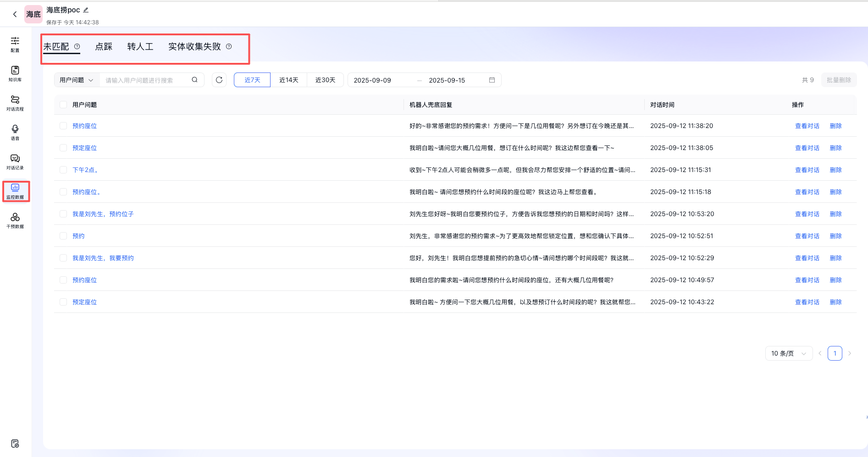
Task: Click 删除 for the 预定座位 bottom row
Action: tap(835, 302)
